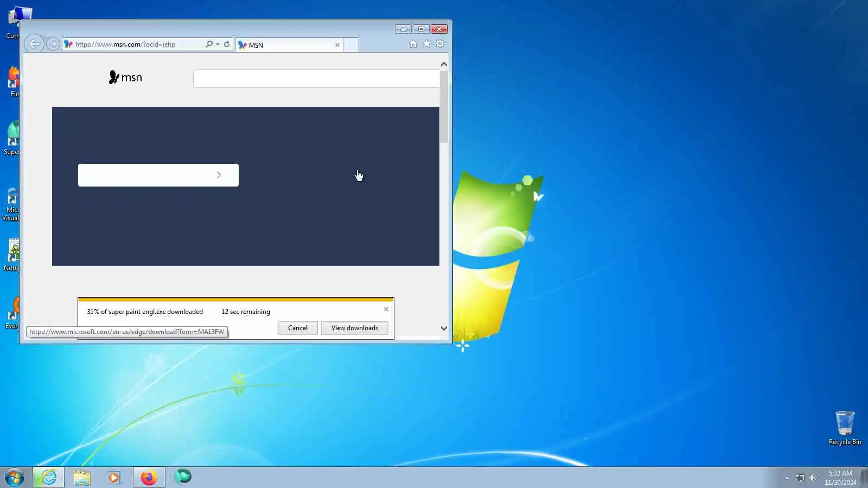
Task: Open the volume speaker tray icon
Action: pos(813,478)
